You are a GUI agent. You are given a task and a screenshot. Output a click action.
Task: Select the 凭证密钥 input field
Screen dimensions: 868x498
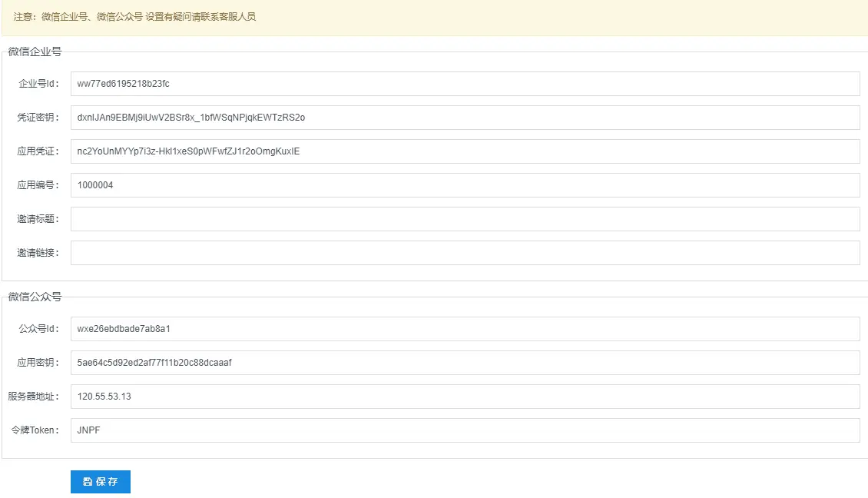point(465,118)
